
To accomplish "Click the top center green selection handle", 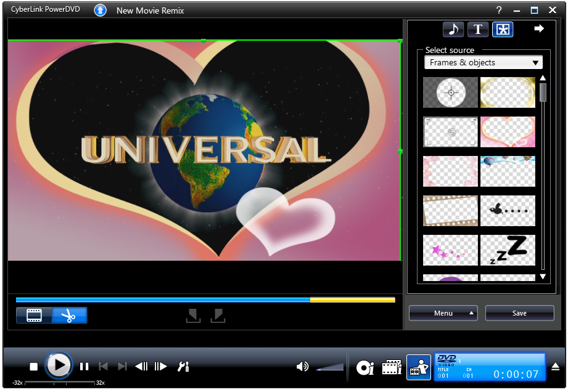I will coord(204,41).
